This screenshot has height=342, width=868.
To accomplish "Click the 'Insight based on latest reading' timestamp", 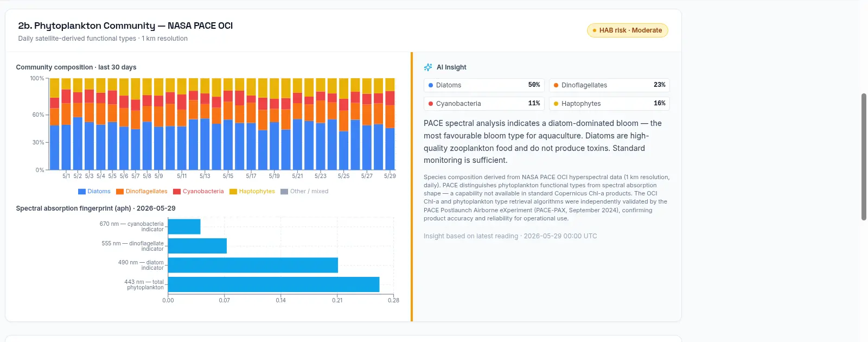I will (510, 236).
